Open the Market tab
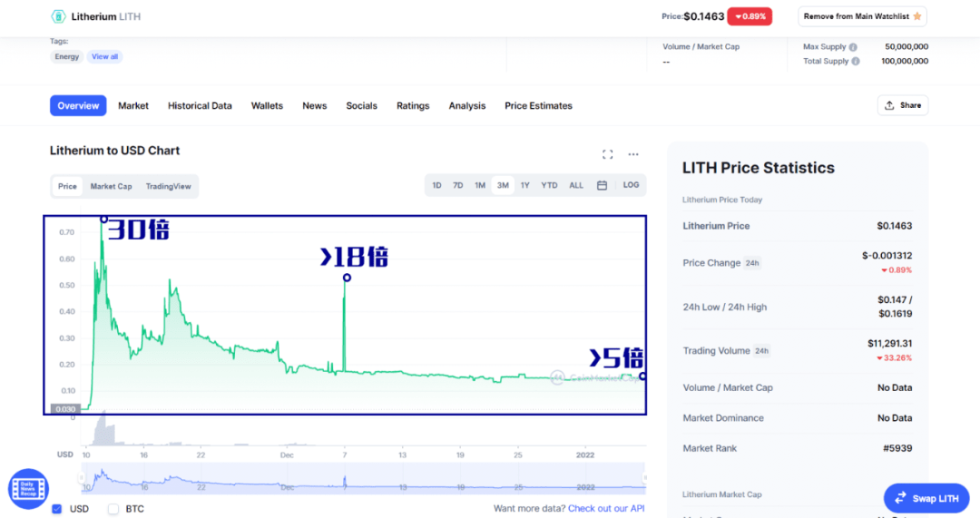980x518 pixels. pos(133,105)
